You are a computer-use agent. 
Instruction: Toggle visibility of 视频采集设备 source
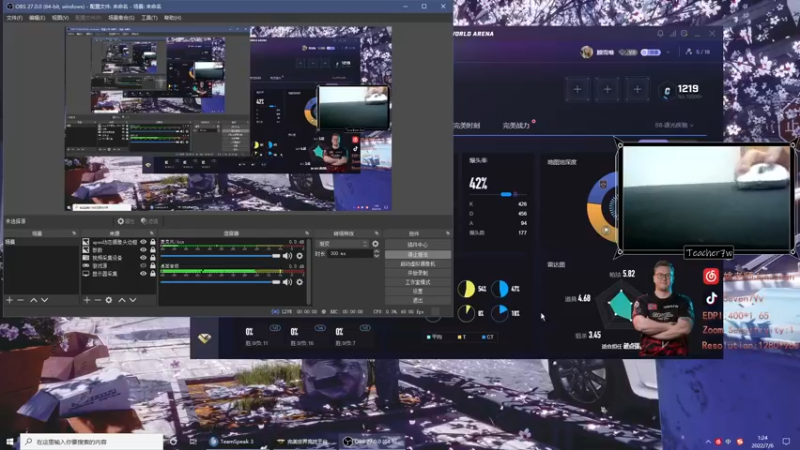click(x=143, y=258)
